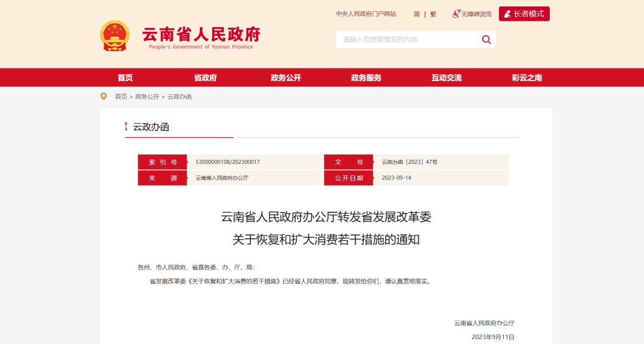
Task: Open 省政府 navigation item
Action: [x=205, y=78]
